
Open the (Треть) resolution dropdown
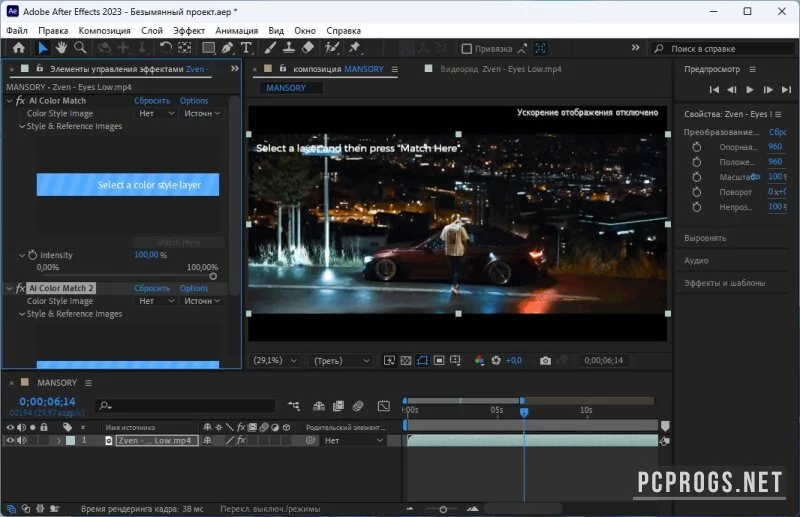coord(342,361)
